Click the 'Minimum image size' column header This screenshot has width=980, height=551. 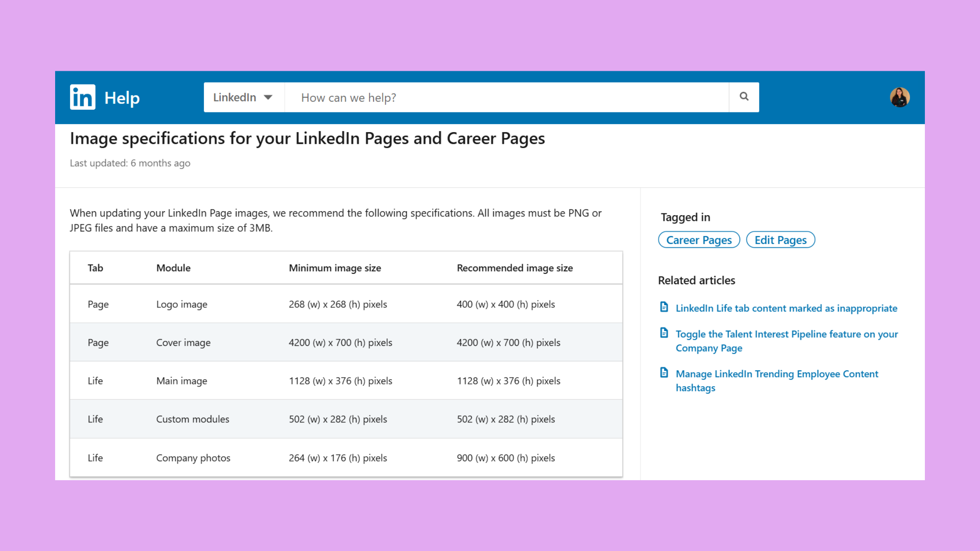click(x=335, y=268)
